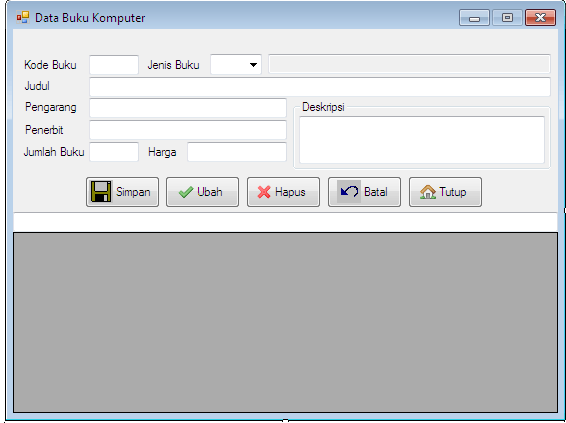566x423 pixels.
Task: Click the house icon on Tutup
Action: pyautogui.click(x=428, y=192)
